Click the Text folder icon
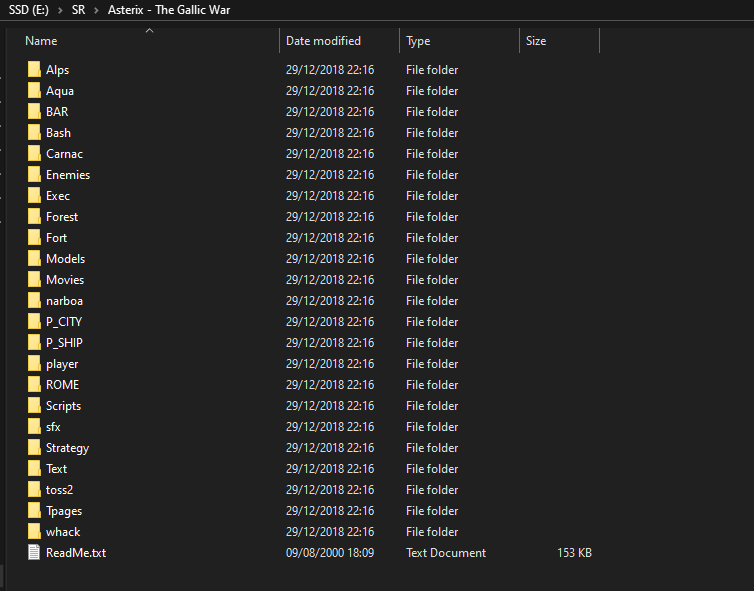754x591 pixels. point(34,468)
